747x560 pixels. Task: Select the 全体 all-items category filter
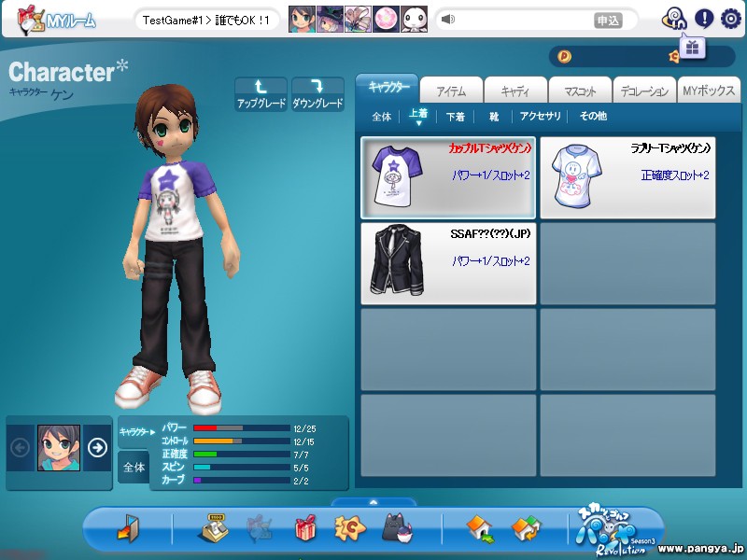pos(381,117)
